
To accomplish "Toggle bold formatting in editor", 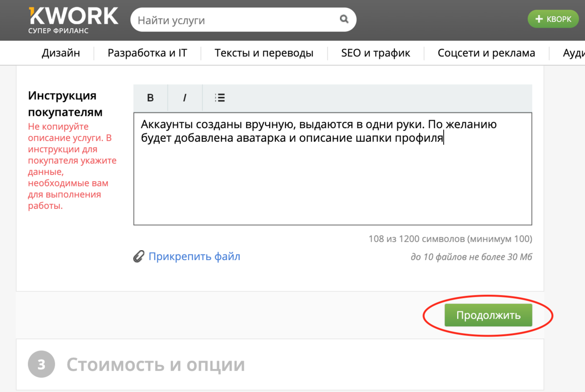I will tap(151, 98).
